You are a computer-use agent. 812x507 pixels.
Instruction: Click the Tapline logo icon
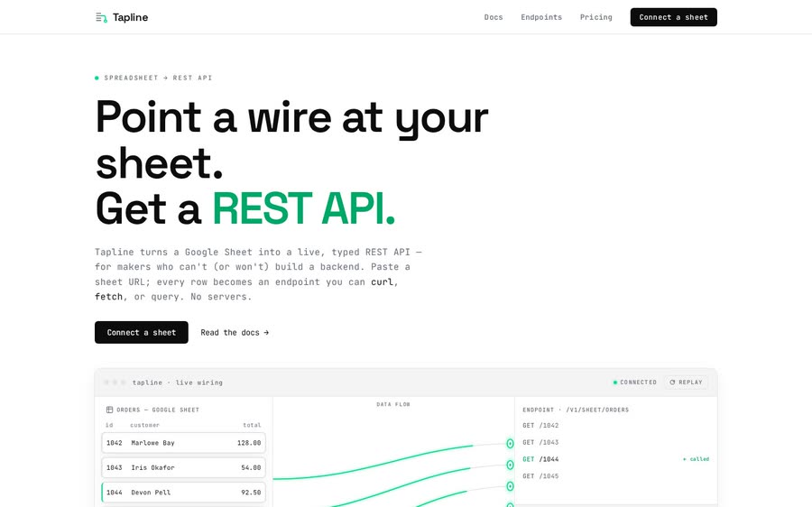pos(101,18)
